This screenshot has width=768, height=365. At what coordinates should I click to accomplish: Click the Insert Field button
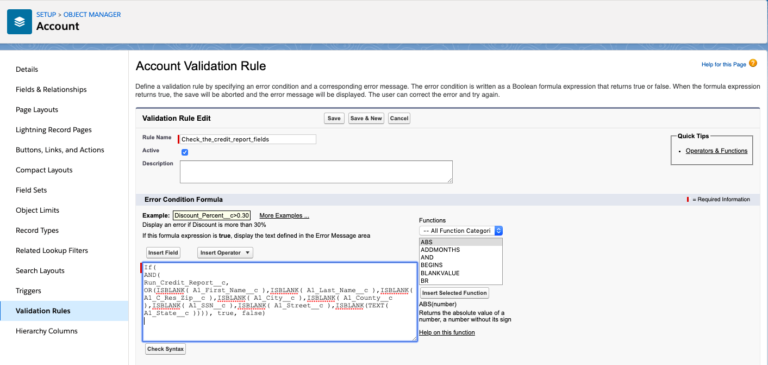click(164, 252)
